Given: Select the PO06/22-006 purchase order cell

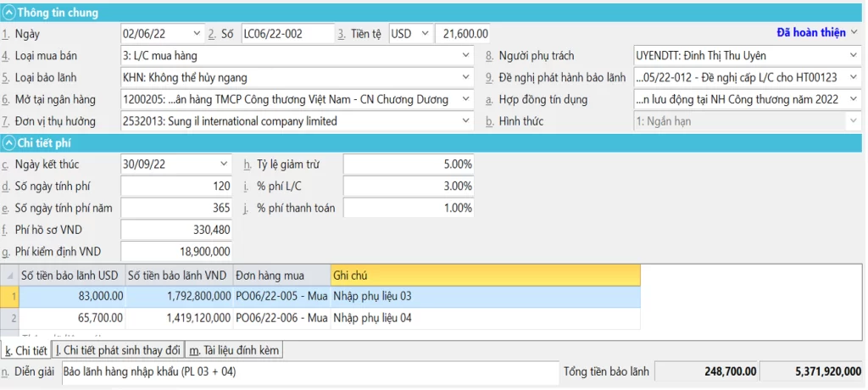Looking at the screenshot, I should click(x=281, y=318).
